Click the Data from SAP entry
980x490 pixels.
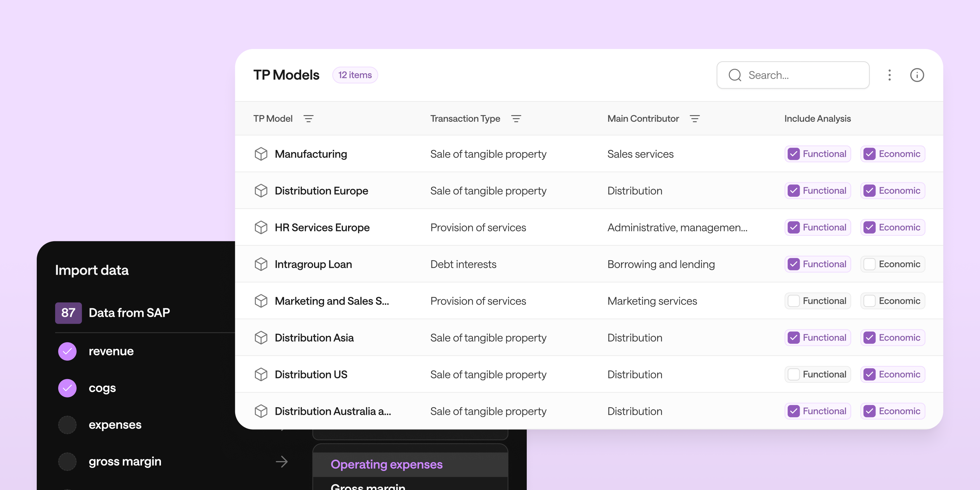(129, 313)
